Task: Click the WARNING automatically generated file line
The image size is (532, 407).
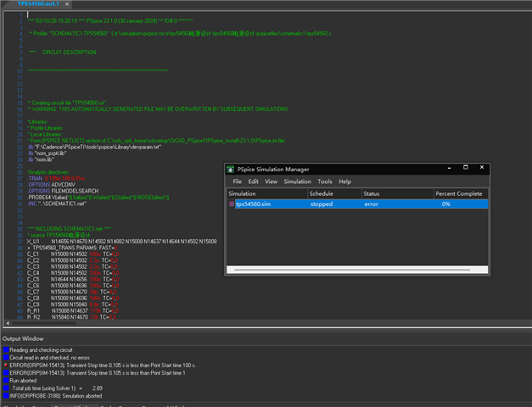Action: 158,109
